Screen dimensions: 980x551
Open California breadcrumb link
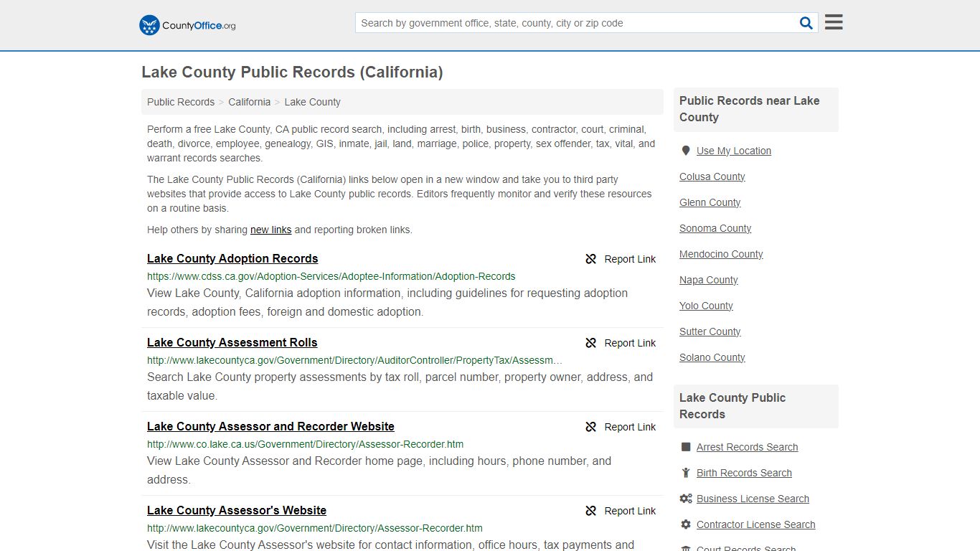[250, 102]
